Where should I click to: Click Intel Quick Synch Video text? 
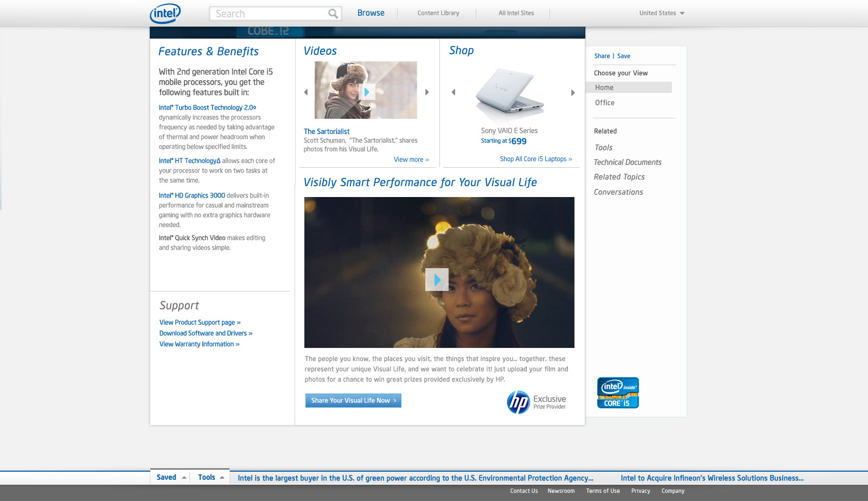tap(192, 238)
